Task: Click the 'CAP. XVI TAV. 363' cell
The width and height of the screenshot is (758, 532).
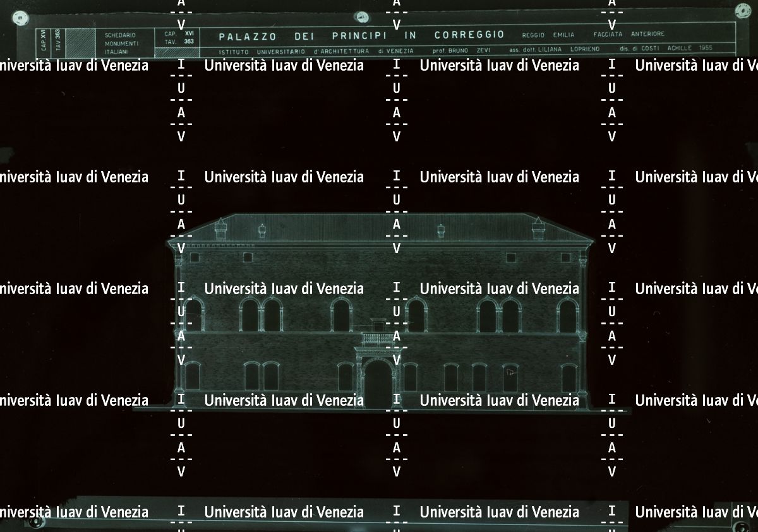Action: coord(179,37)
